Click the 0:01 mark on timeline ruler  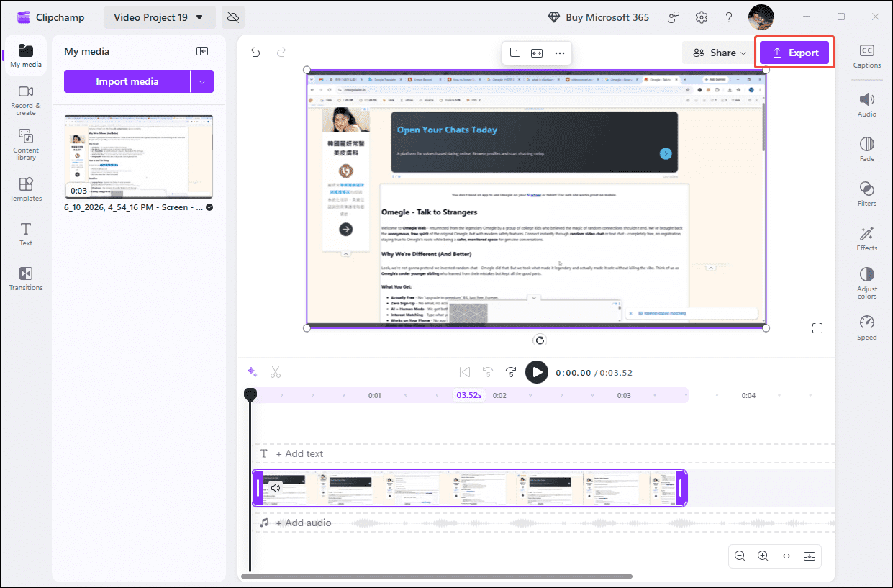pyautogui.click(x=375, y=395)
